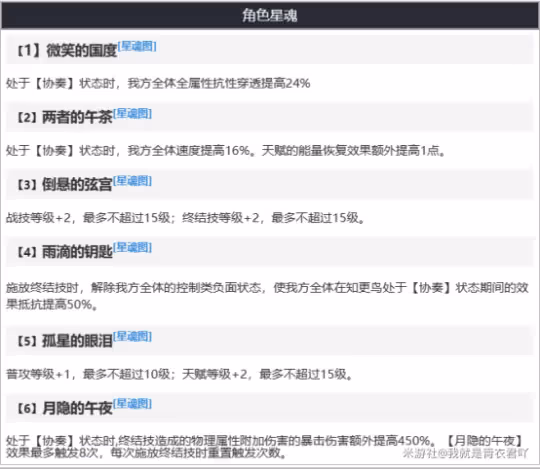Image resolution: width=540 pixels, height=470 pixels.
Task: Open 星魂图 link beside 孤星的眼泪
Action: pos(133,336)
